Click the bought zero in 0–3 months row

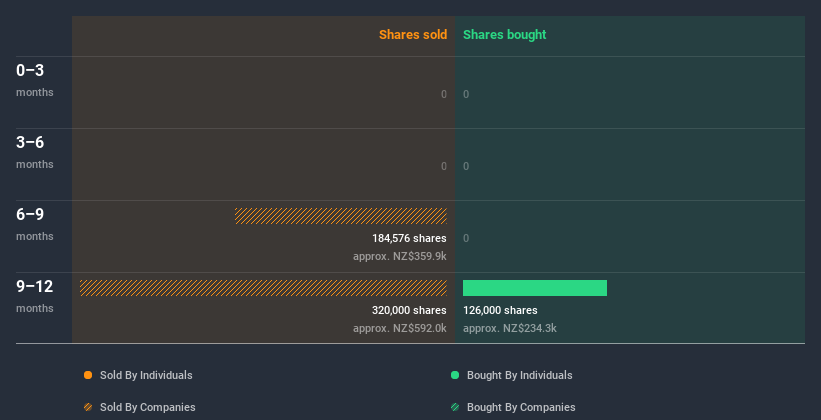[466, 94]
